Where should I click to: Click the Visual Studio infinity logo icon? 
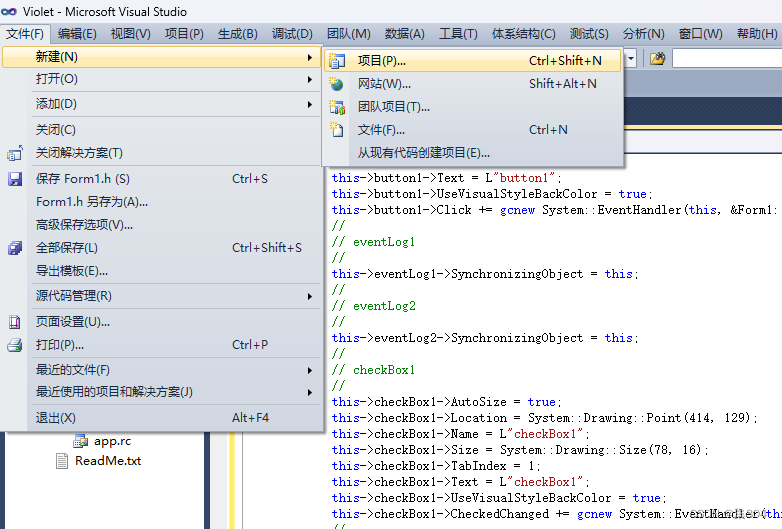(9, 11)
